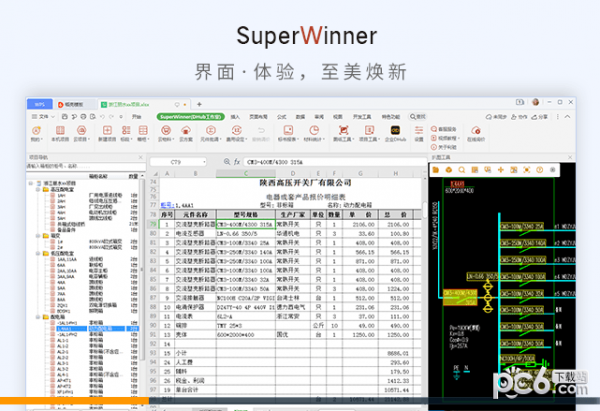600x411 pixels.
Task: Click the WPS home tab
Action: click(x=40, y=104)
